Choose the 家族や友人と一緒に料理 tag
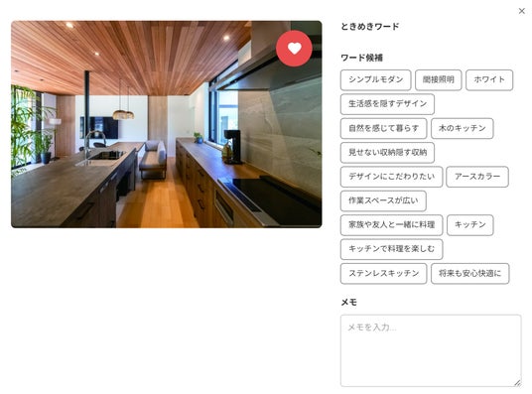Screen dimensions: 532x394 click(x=391, y=224)
